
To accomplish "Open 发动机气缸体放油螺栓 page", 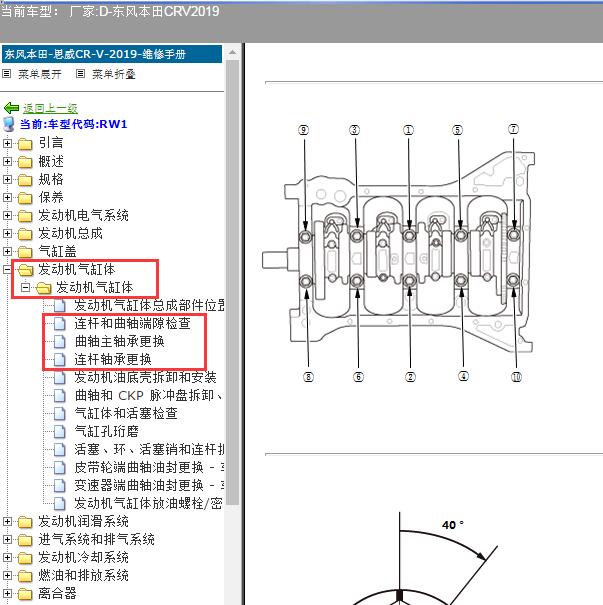I will 149,504.
